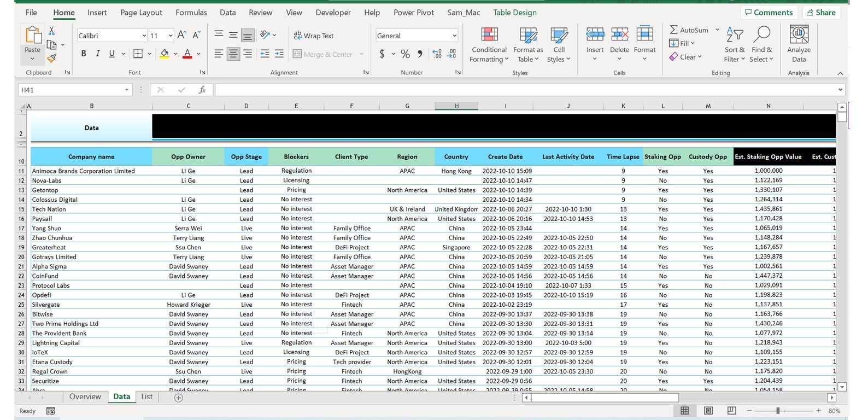Click Increase Decimal icon
The image size is (868, 420).
tap(437, 54)
